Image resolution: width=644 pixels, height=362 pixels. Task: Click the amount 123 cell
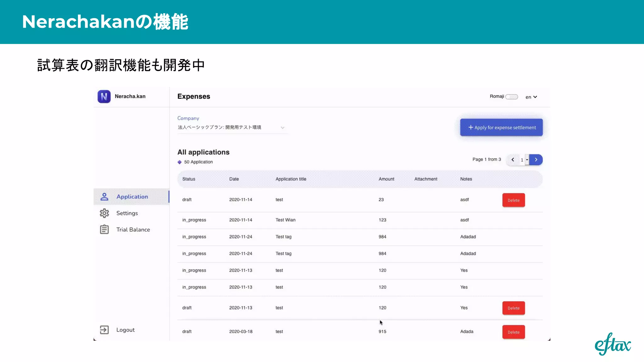coord(382,220)
